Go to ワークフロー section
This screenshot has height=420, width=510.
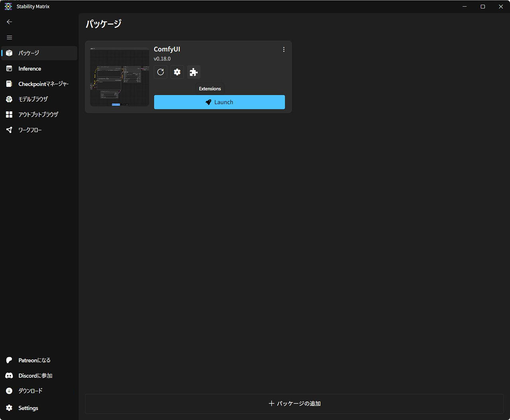[39, 130]
